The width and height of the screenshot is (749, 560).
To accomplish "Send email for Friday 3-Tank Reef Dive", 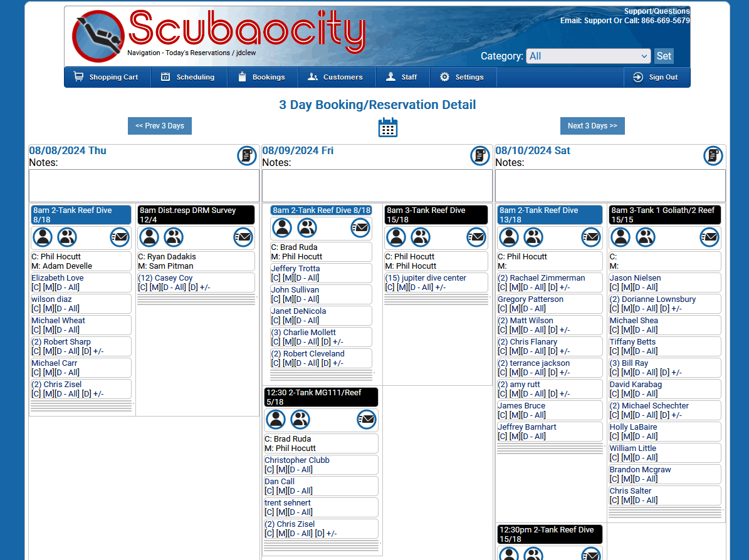I will pyautogui.click(x=476, y=237).
